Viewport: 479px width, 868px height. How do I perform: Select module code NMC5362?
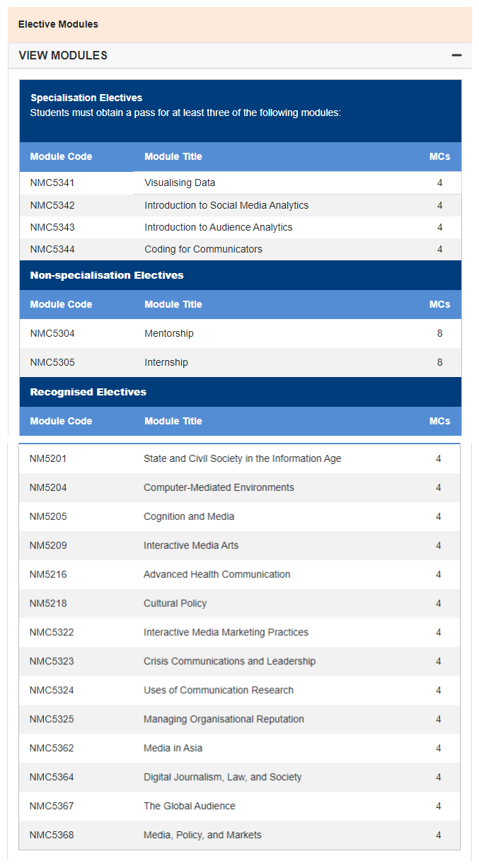click(x=52, y=748)
